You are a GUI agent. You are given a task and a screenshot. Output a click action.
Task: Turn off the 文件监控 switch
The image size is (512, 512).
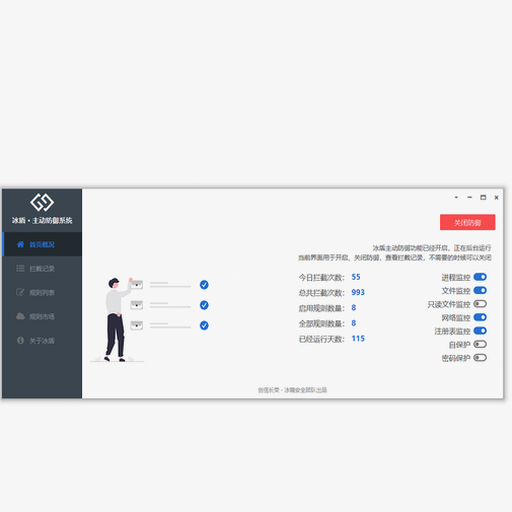coord(480,290)
